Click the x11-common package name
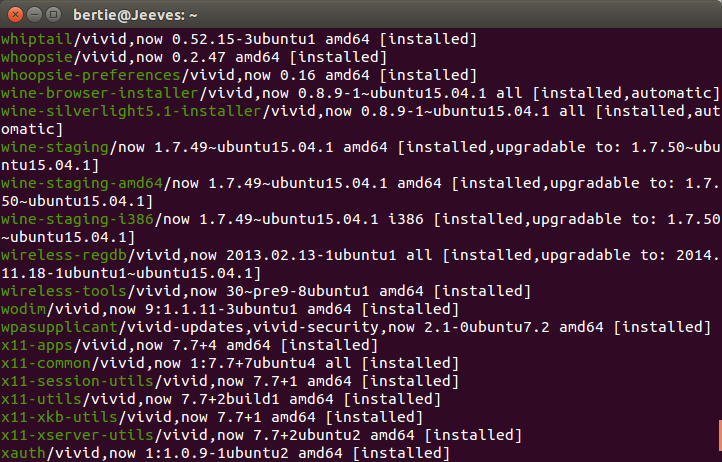 [46, 363]
